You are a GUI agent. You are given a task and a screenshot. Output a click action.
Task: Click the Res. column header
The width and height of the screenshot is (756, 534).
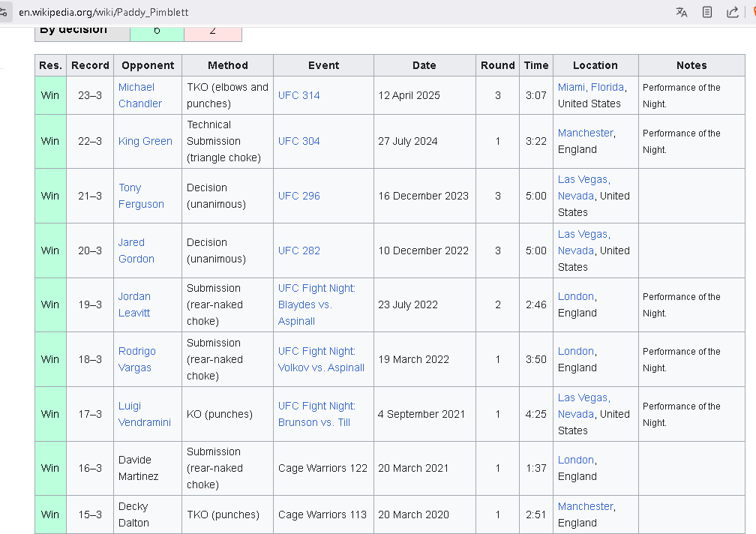(51, 65)
